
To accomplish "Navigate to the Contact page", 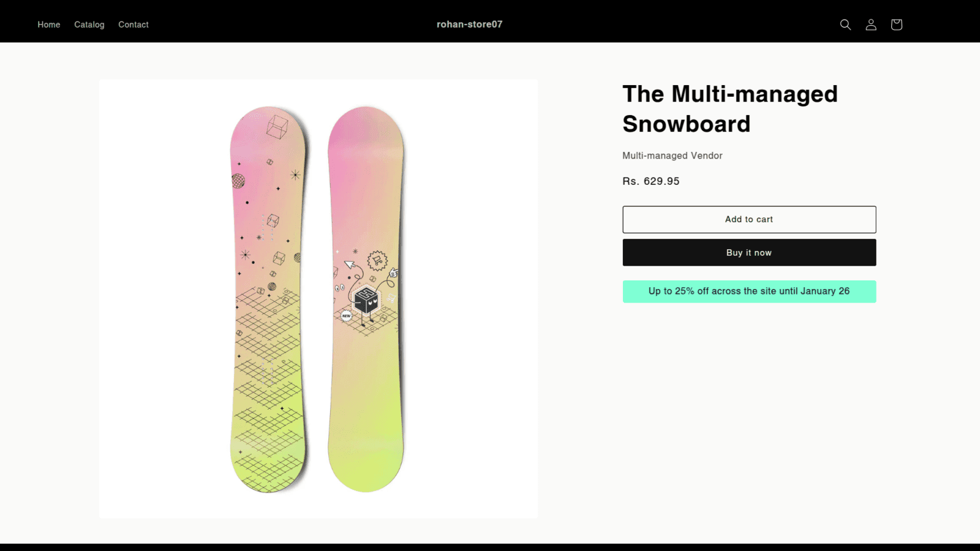I will (x=134, y=24).
